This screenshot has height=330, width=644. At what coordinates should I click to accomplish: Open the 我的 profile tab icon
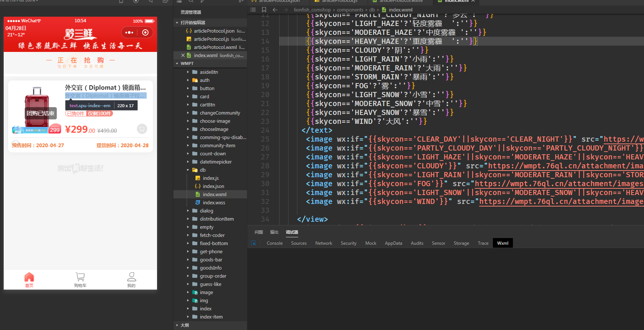pos(131,277)
